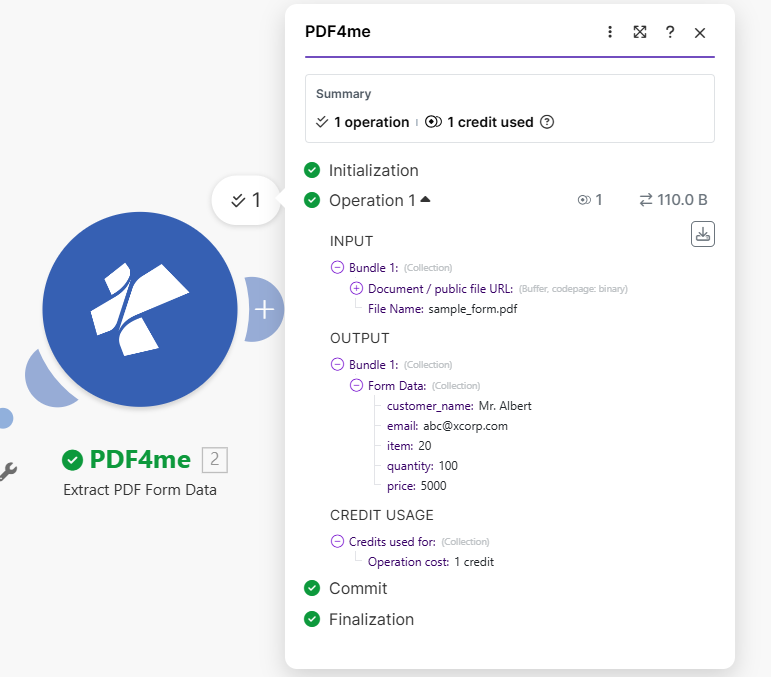Viewport: 771px width, 677px height.
Task: Click the Initialization step
Action: click(x=373, y=170)
